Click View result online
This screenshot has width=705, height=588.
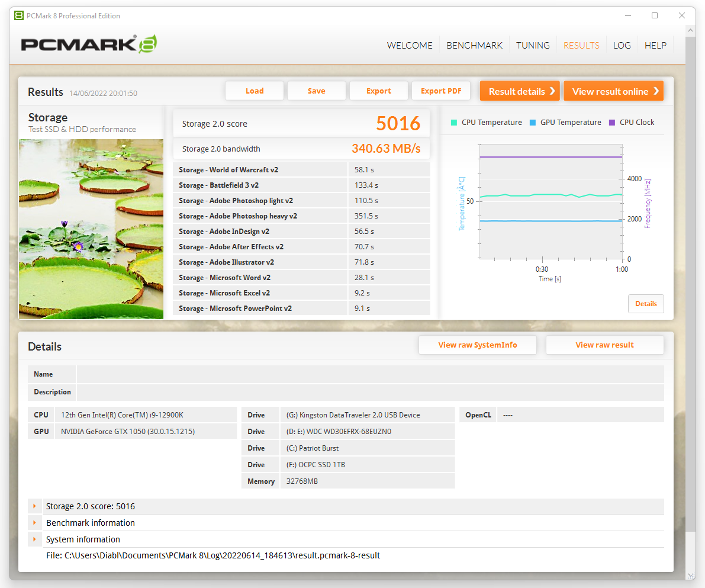[x=613, y=91]
